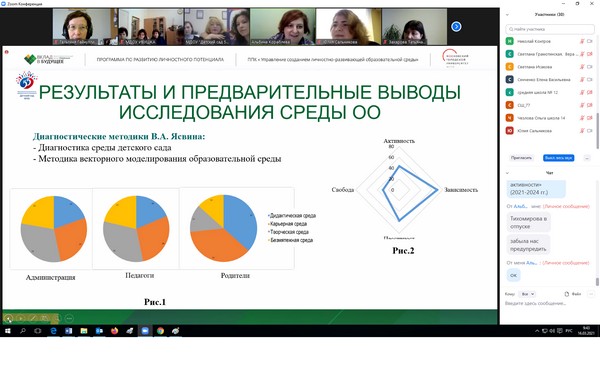Toggle microphone for Светлана Исакова
Image resolution: width=600 pixels, height=387 pixels.
tap(582, 67)
